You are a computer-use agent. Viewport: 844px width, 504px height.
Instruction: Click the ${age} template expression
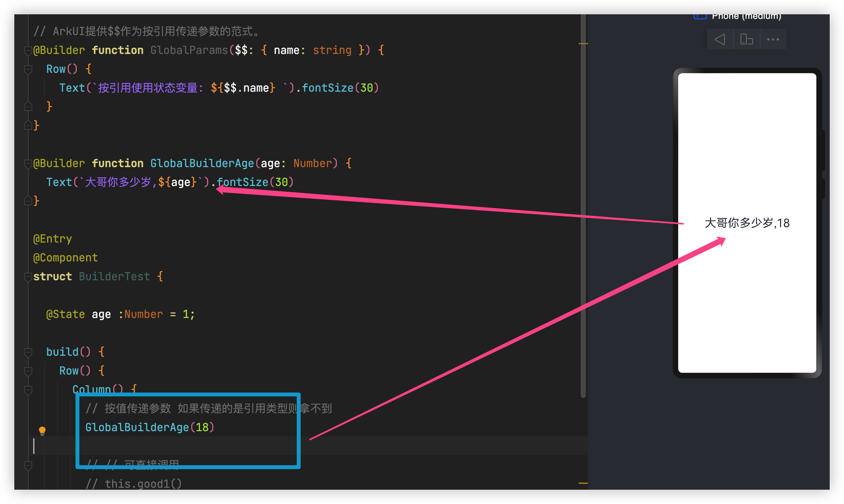pyautogui.click(x=177, y=182)
